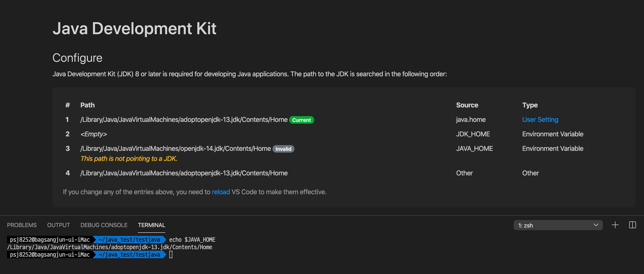This screenshot has height=274, width=644.
Task: Click the 'not pointing to a JDK' warning
Action: pyautogui.click(x=129, y=159)
